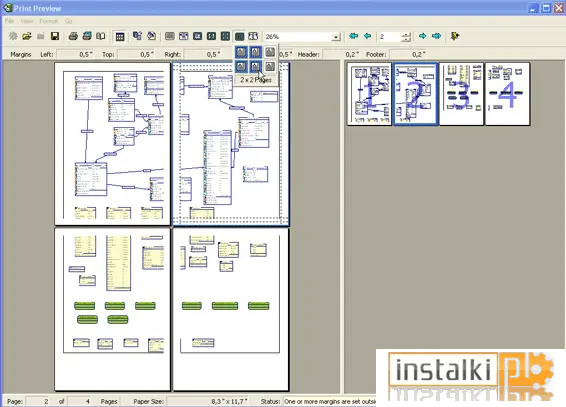Increase page number with spinner up
Screen dimensions: 566x407
tap(407, 34)
